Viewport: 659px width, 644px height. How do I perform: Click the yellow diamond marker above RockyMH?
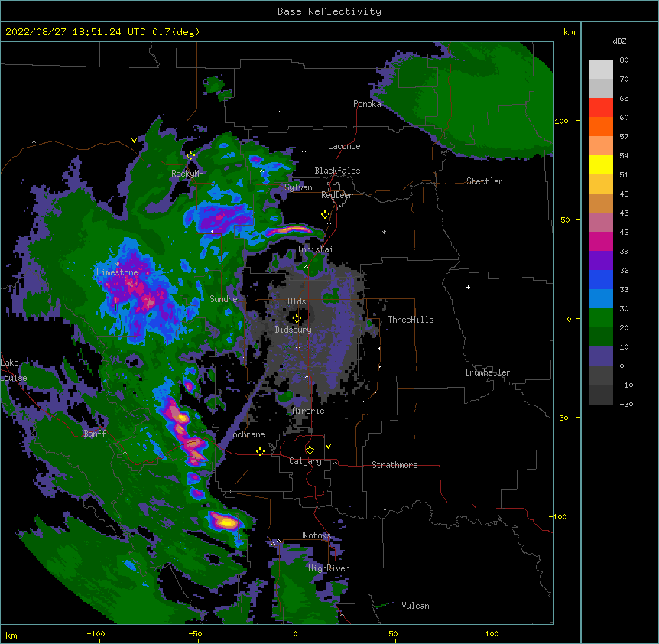click(190, 156)
